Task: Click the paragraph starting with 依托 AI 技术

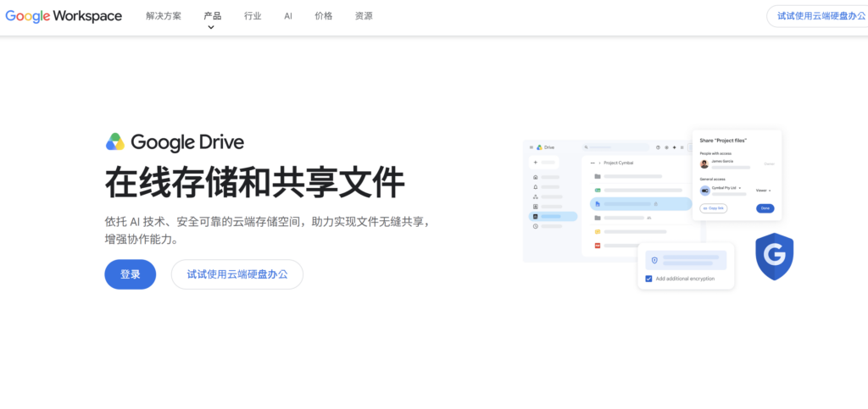Action: pyautogui.click(x=267, y=231)
